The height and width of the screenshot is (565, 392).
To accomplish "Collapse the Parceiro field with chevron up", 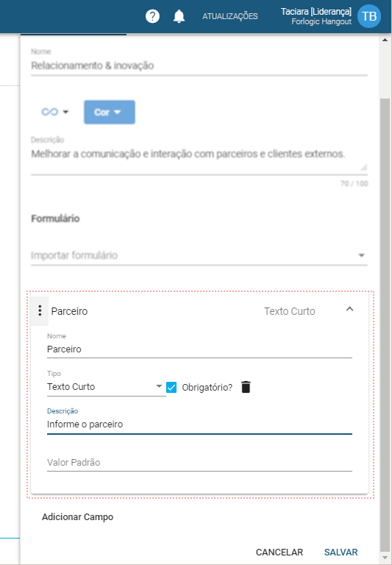I will click(x=349, y=309).
